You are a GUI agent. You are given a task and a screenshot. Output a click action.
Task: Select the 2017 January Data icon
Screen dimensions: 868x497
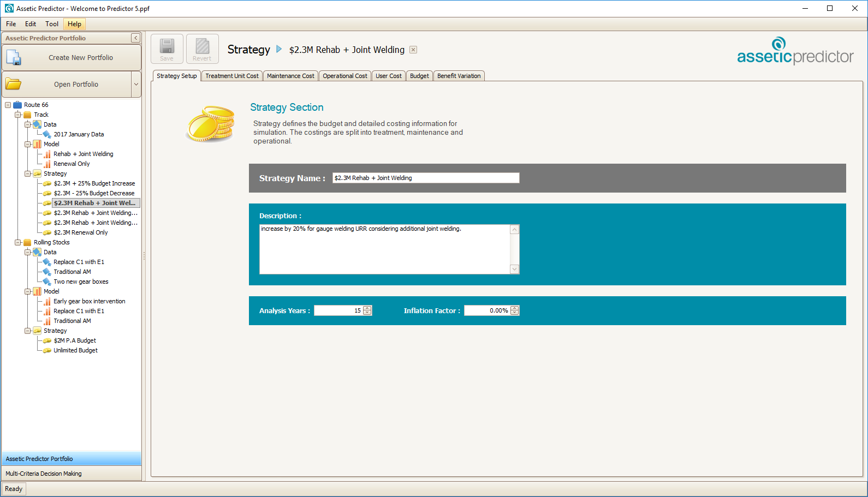tap(47, 134)
